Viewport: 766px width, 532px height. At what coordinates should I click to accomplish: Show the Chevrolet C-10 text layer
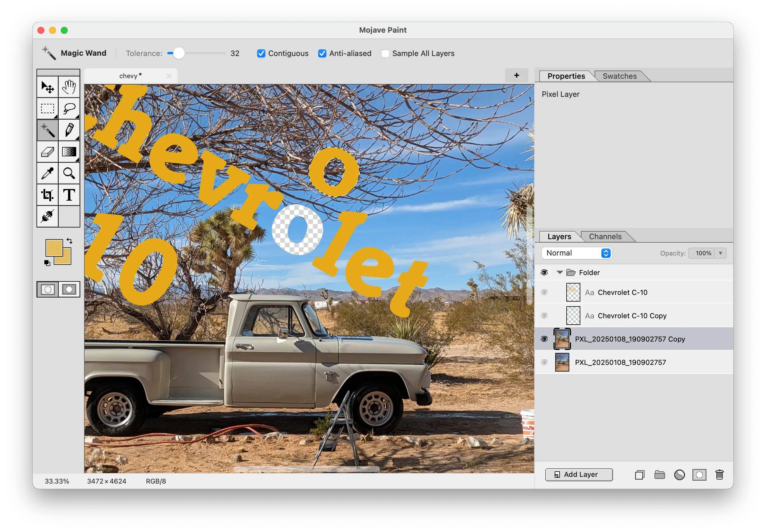(x=544, y=292)
